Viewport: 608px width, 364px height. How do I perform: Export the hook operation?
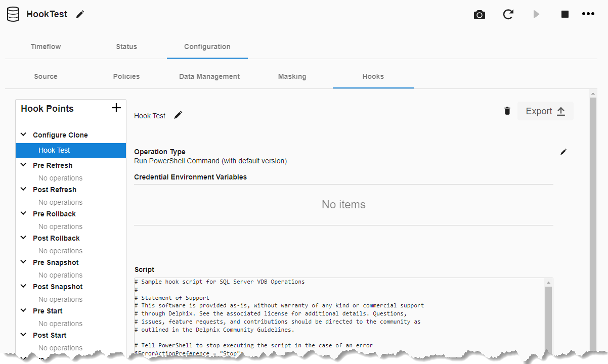[x=545, y=111]
